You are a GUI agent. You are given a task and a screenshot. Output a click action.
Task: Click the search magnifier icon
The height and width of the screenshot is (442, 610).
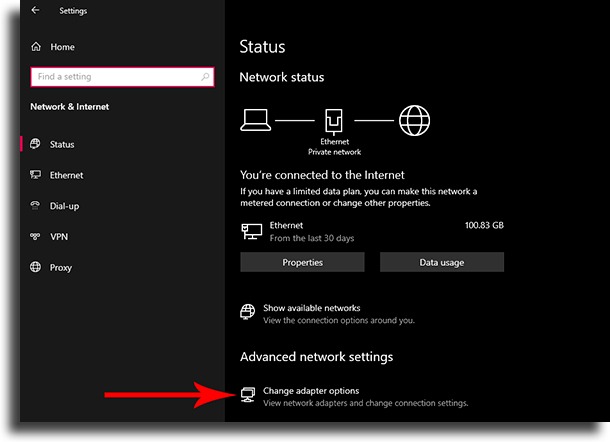205,77
